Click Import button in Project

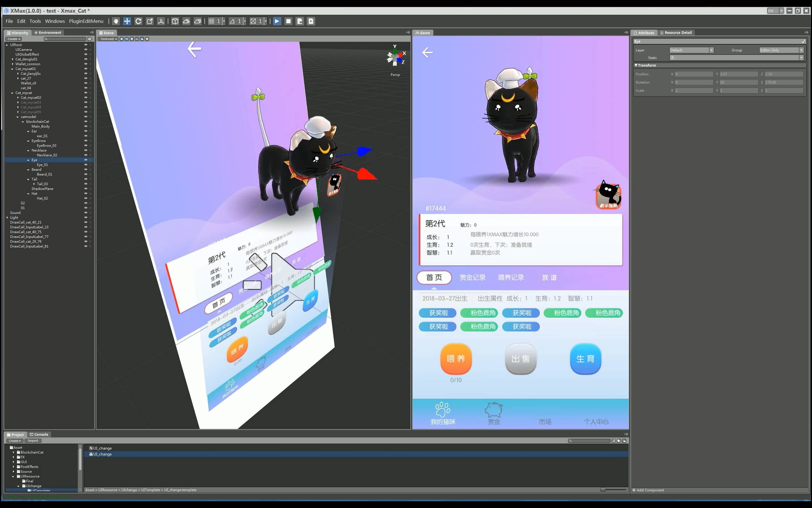33,441
